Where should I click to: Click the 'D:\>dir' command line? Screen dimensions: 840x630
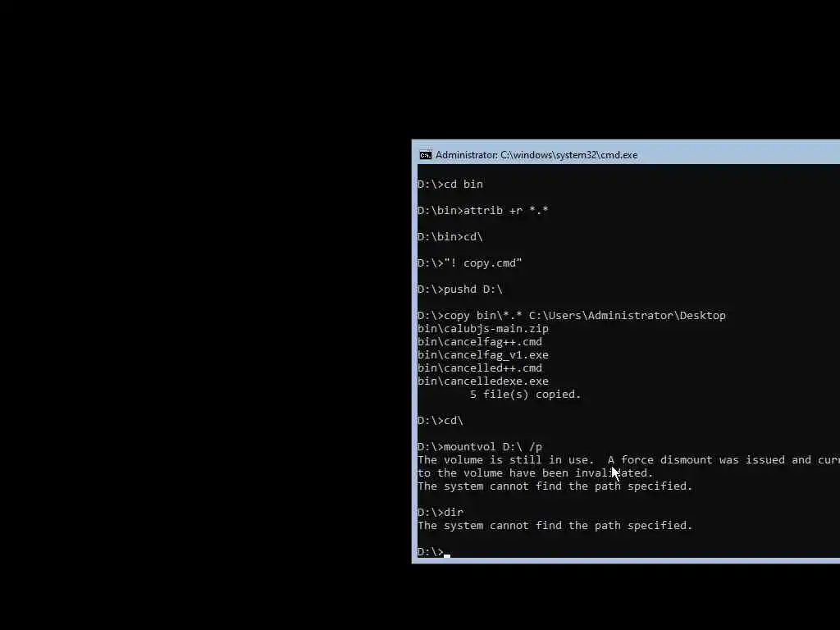pos(441,512)
